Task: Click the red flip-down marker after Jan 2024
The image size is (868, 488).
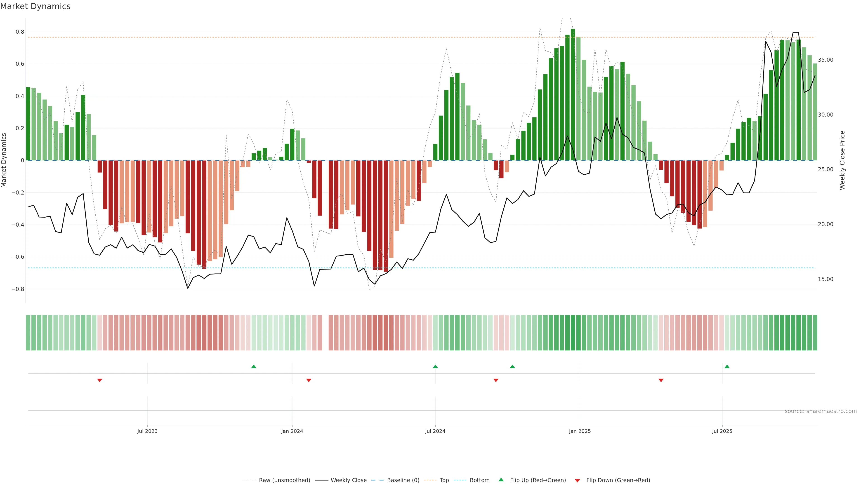Action: [309, 380]
